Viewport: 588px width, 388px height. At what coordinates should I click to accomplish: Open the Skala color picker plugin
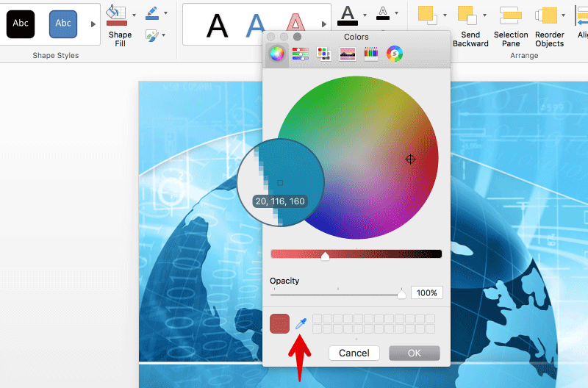pos(395,54)
